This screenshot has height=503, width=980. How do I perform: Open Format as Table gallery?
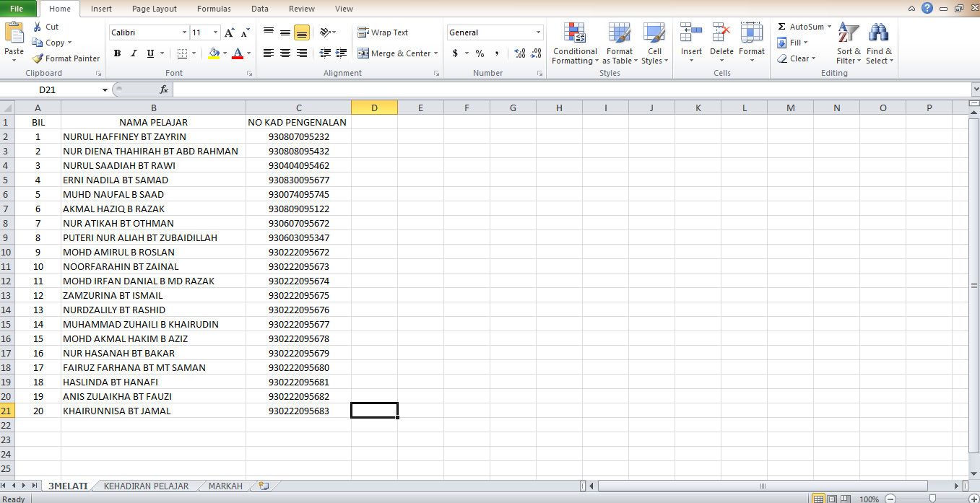620,43
